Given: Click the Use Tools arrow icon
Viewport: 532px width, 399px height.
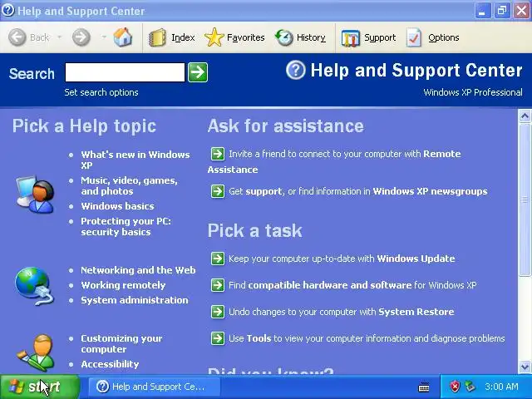Looking at the screenshot, I should [x=218, y=338].
